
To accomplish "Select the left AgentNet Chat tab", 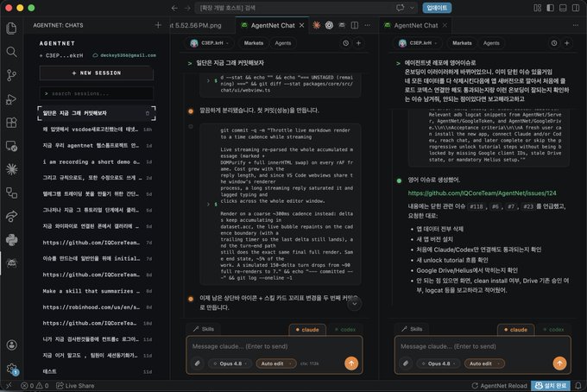I will pos(273,25).
